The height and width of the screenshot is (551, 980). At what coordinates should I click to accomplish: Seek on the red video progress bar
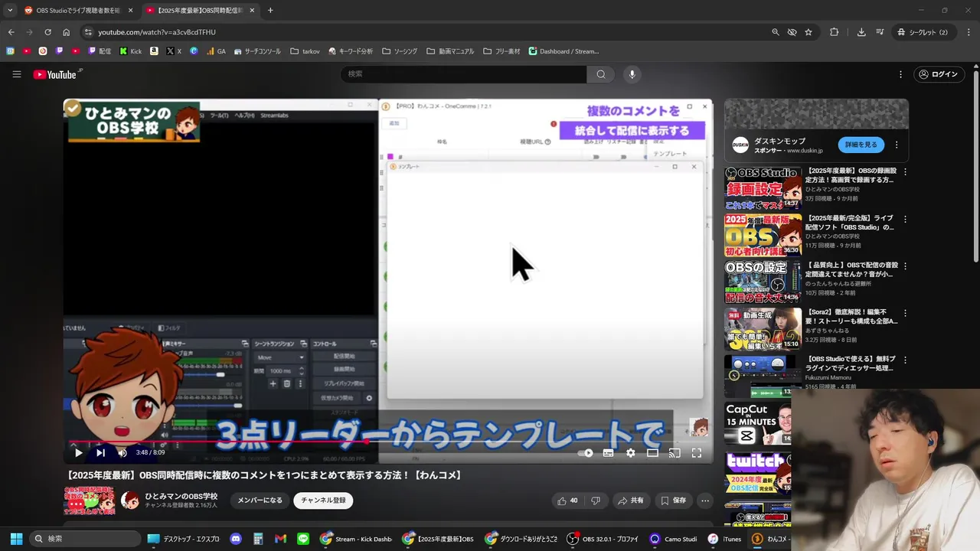click(387, 441)
